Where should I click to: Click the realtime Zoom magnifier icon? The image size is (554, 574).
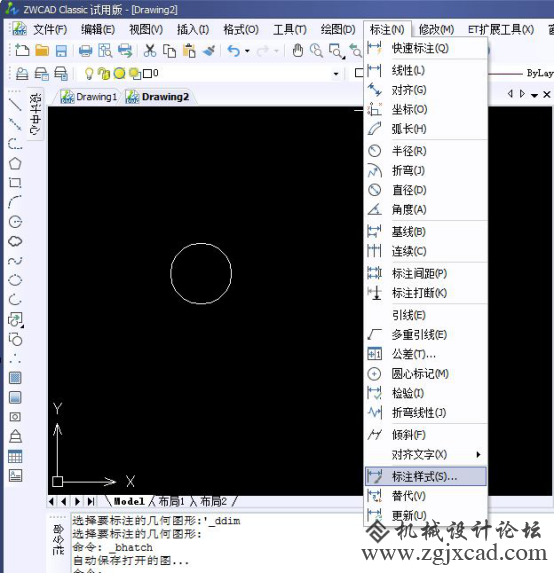point(316,51)
